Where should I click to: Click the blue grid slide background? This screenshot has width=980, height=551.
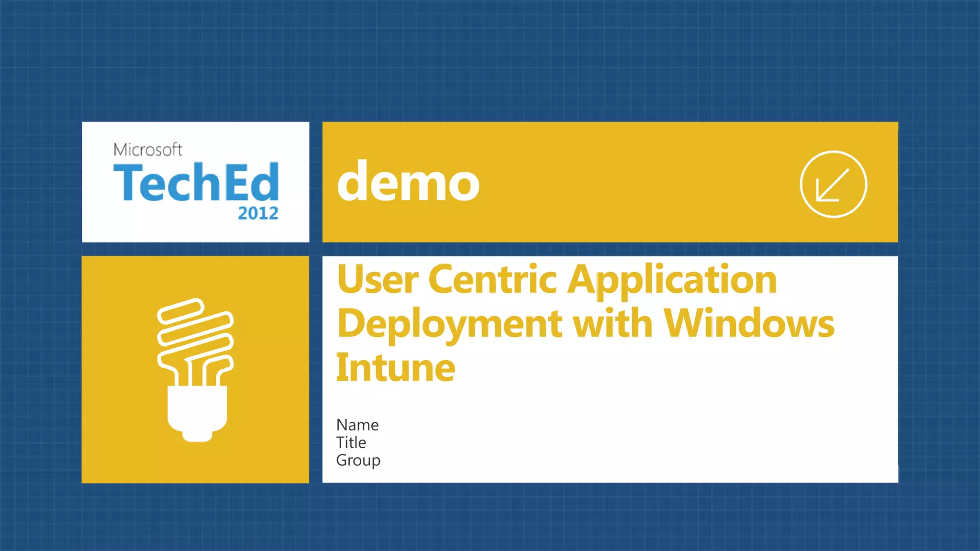pyautogui.click(x=479, y=57)
